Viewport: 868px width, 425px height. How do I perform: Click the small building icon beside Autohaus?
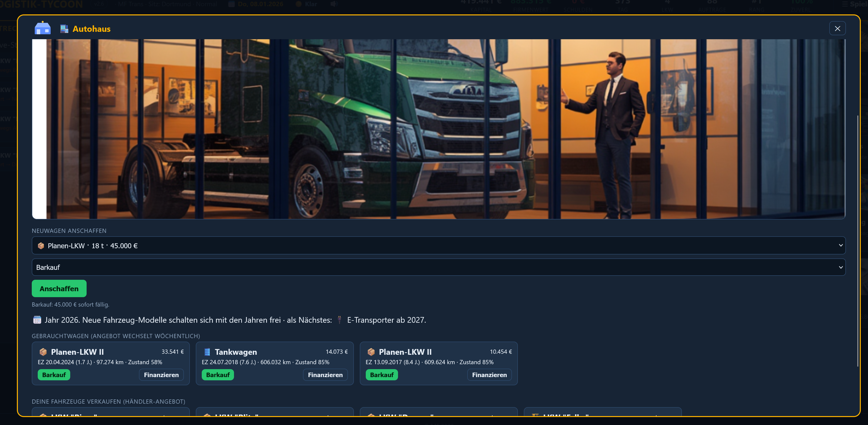64,29
